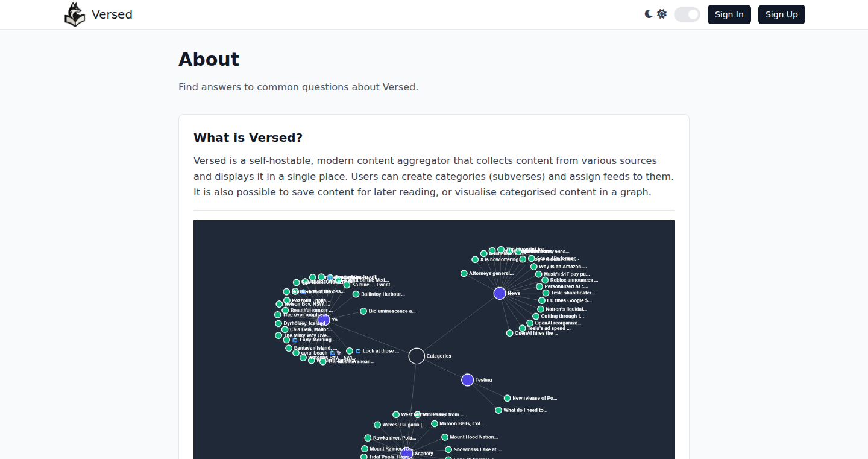Image resolution: width=868 pixels, height=459 pixels.
Task: Click the Sign Up button
Action: (782, 14)
